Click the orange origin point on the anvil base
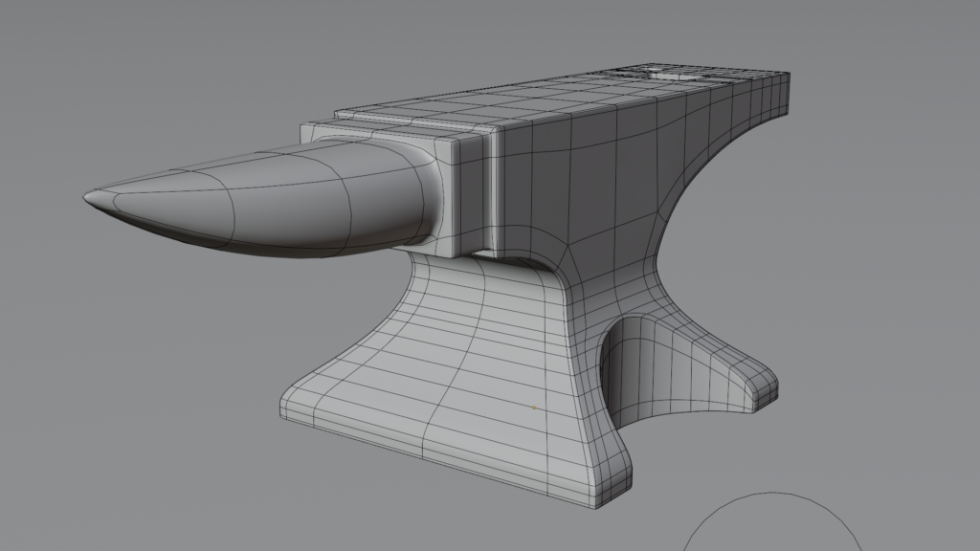 click(534, 408)
